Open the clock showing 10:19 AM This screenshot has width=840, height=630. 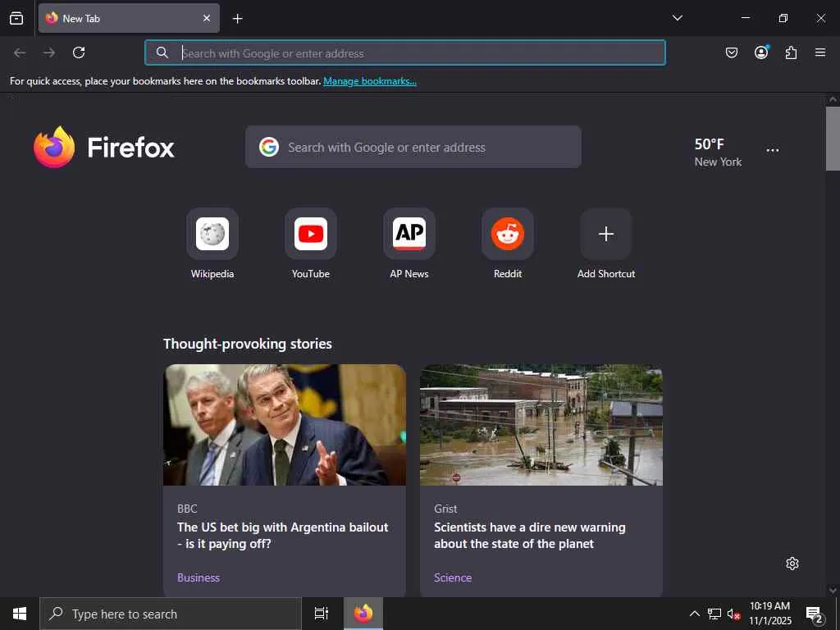(769, 614)
